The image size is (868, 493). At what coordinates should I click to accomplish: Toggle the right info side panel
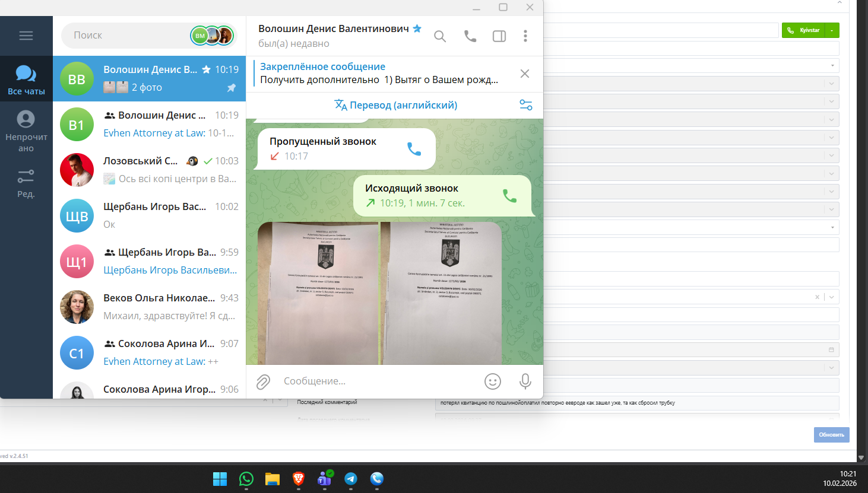click(499, 36)
